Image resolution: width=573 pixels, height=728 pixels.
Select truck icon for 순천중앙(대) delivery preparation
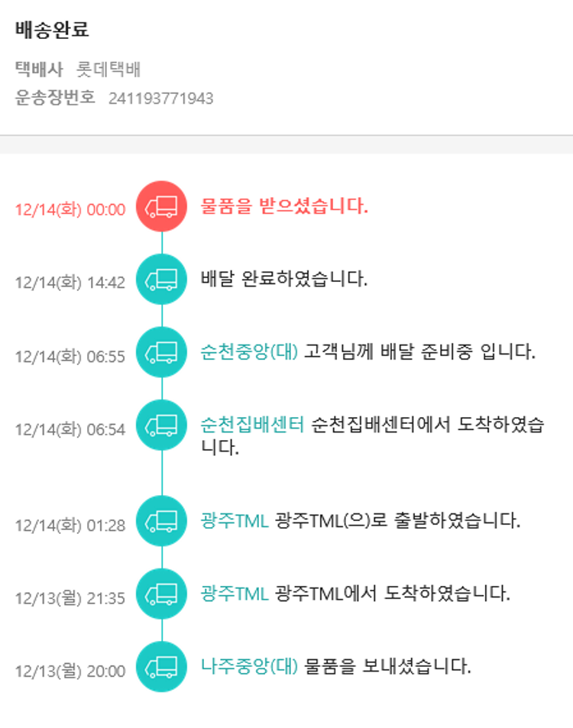[161, 352]
